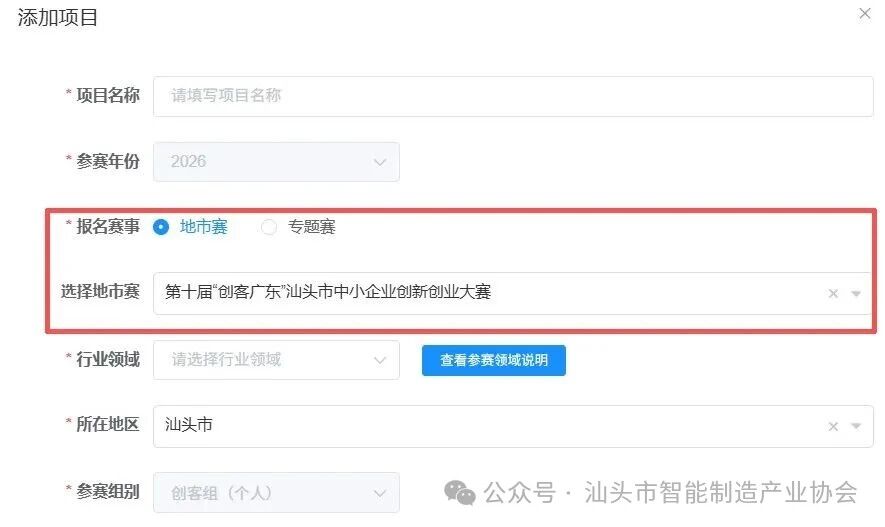Click the 查看参赛领域说明 button
This screenshot has height=527, width=885.
494,360
